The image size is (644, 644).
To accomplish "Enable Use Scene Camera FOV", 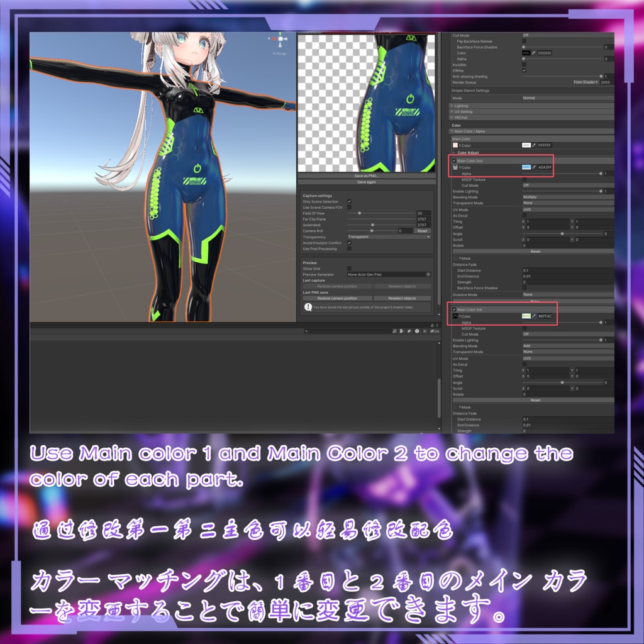I will tap(349, 208).
